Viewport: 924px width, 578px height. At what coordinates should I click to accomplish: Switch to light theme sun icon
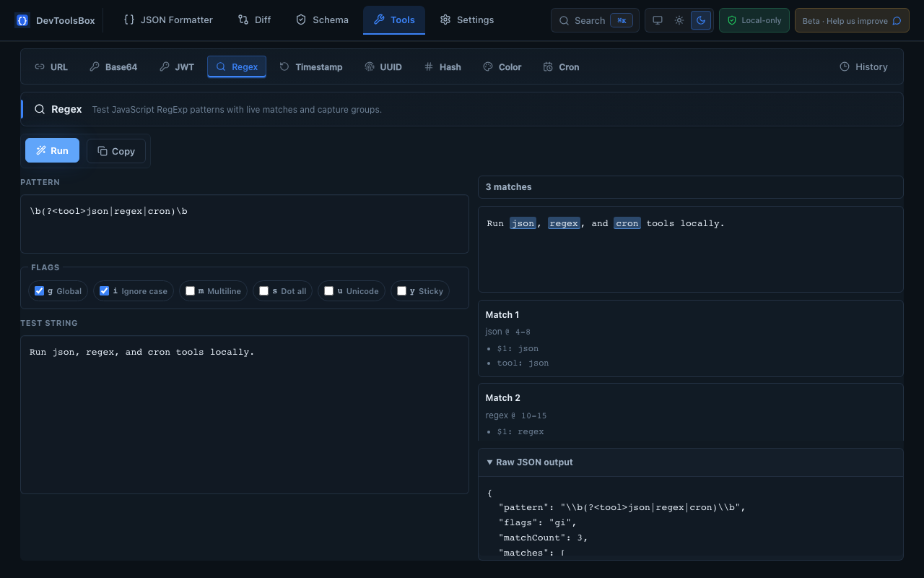pos(679,20)
